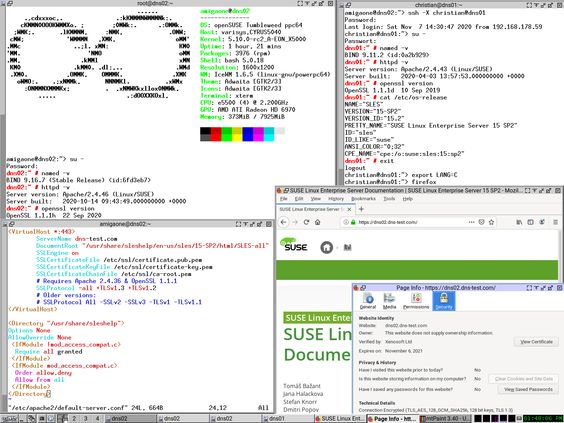
Task: Open Firefox account icon
Action: (x=542, y=222)
